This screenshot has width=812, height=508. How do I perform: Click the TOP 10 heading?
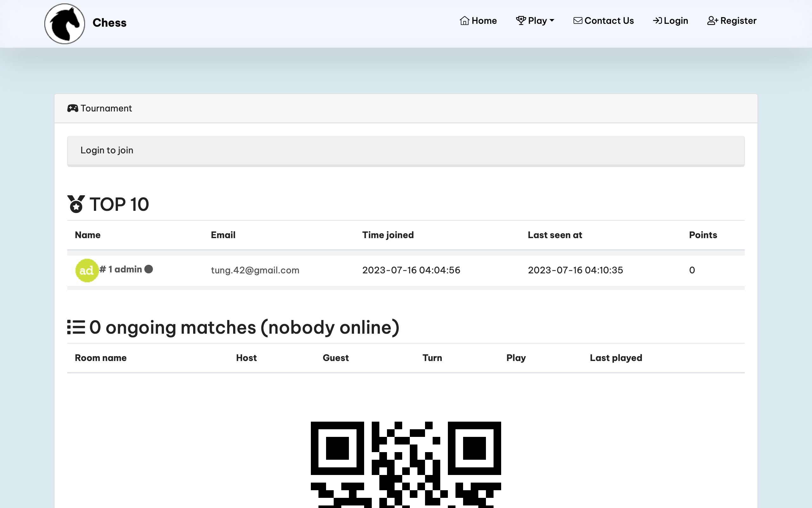(x=119, y=204)
